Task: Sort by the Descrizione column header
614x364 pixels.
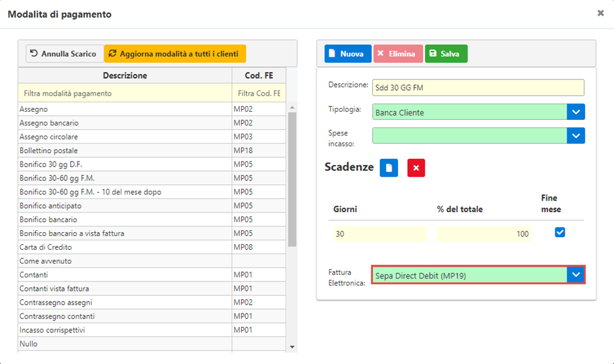Action: click(x=125, y=76)
